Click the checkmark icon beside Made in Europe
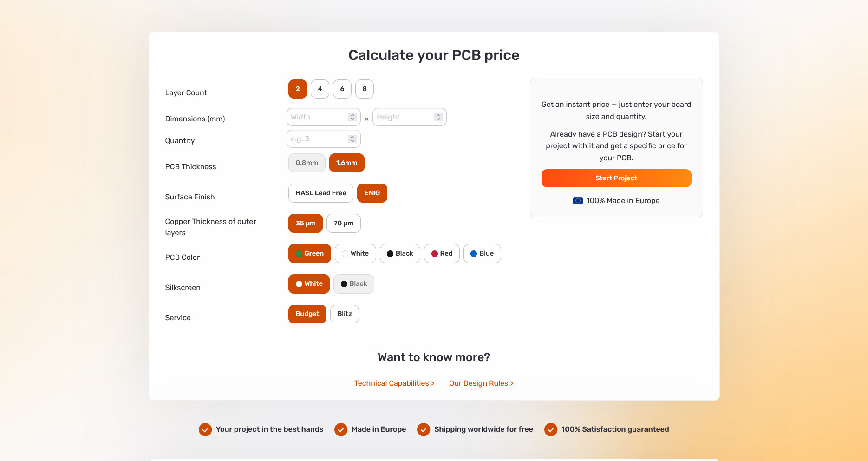Image resolution: width=868 pixels, height=461 pixels. (341, 430)
